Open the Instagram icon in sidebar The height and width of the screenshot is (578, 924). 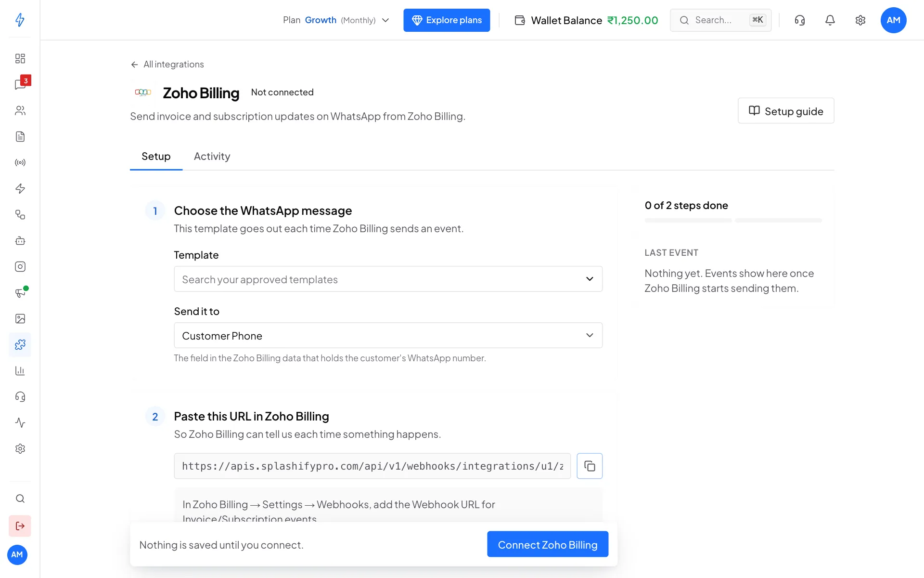20,266
